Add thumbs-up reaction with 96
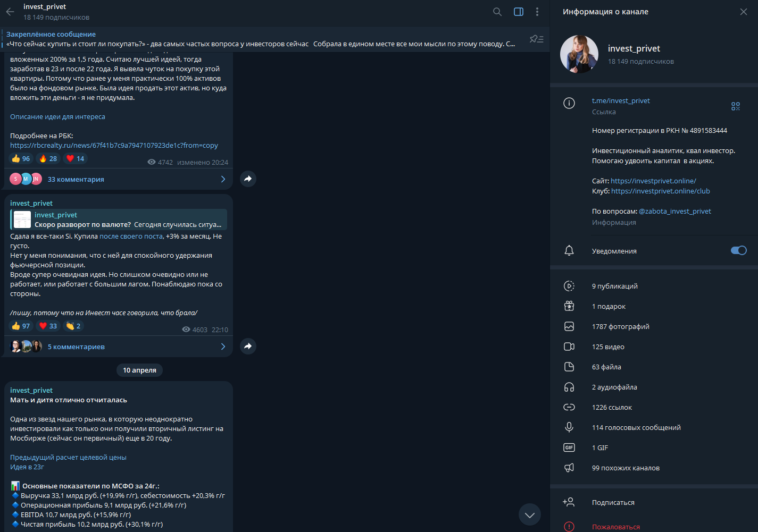The image size is (758, 532). [x=21, y=158]
